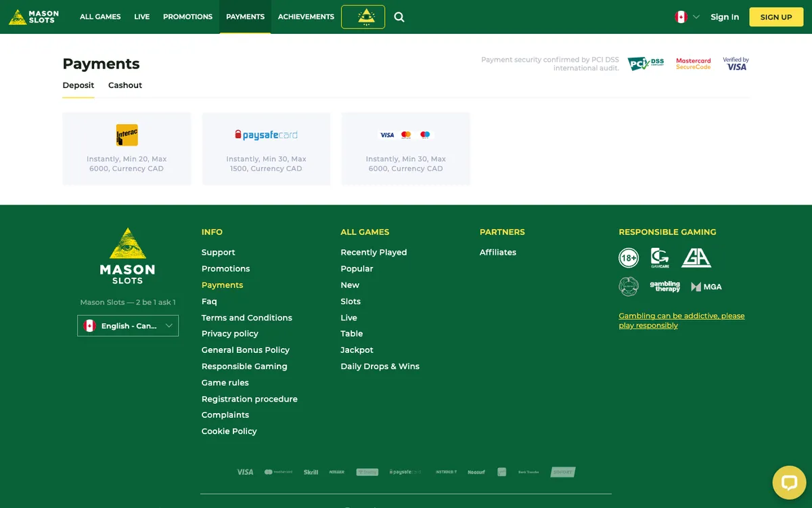Viewport: 812px width, 508px height.
Task: Open General Bonus Policy link
Action: tap(246, 350)
